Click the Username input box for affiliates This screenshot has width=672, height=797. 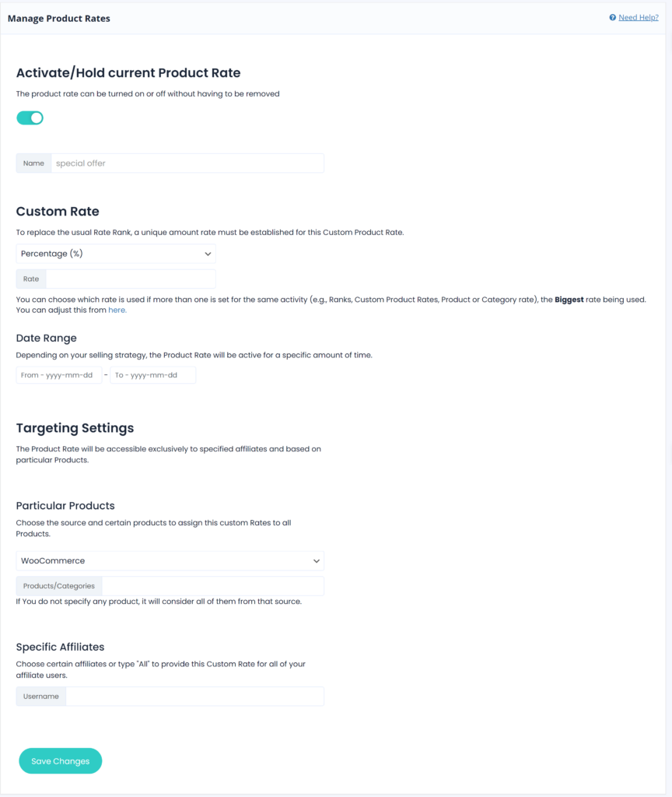[194, 697]
